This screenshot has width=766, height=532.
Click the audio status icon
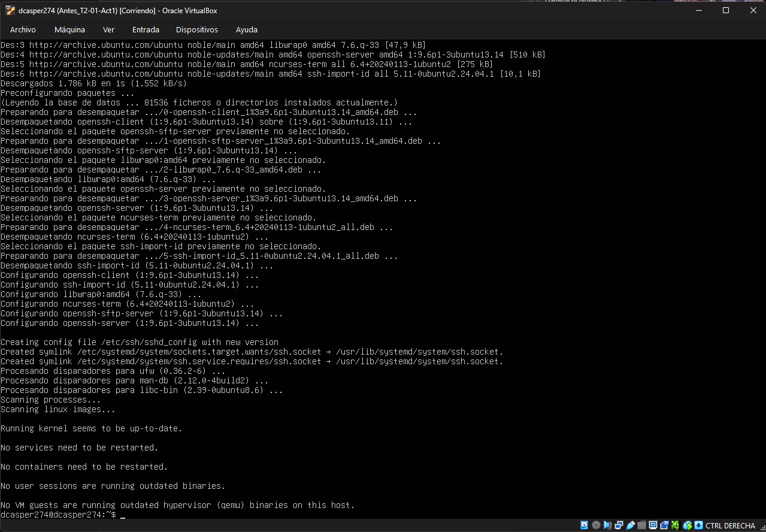pyautogui.click(x=607, y=525)
